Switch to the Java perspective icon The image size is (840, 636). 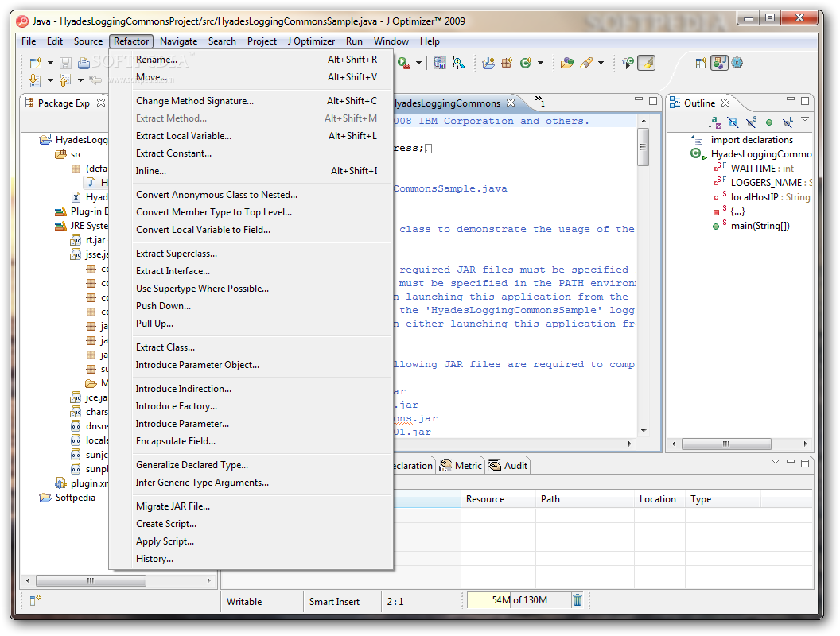coord(719,63)
